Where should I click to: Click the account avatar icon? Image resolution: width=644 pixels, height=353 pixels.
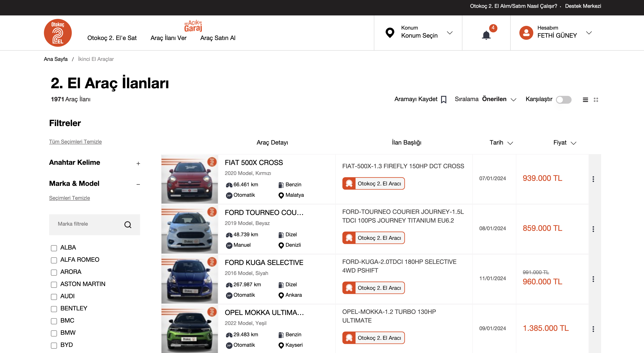click(526, 33)
